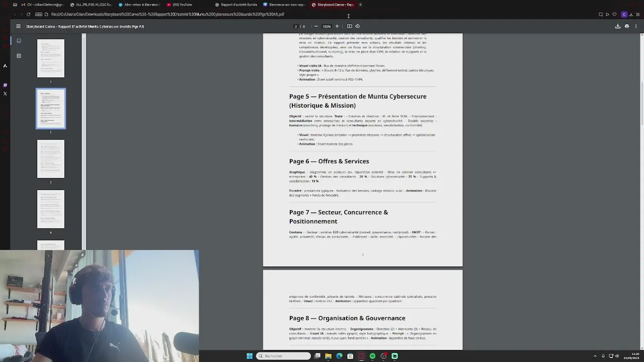Viewport: 644px width, 362px height.
Task: Click the heart bookmark icon in address bar
Action: click(x=614, y=14)
